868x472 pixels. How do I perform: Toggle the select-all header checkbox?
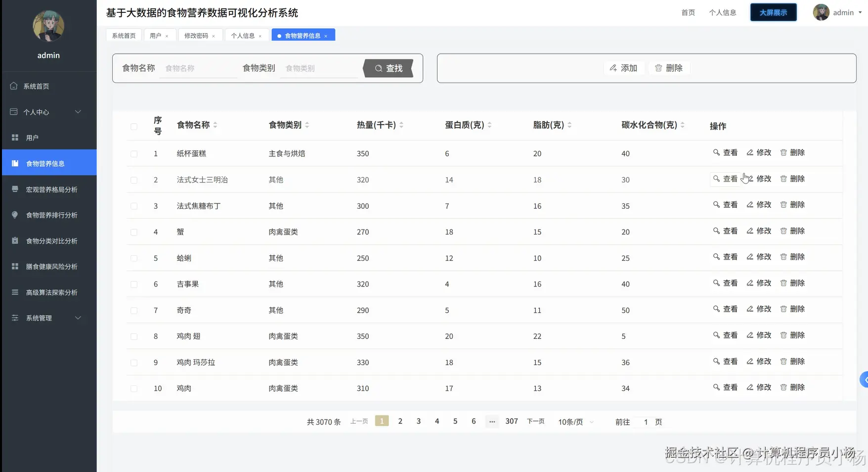134,127
